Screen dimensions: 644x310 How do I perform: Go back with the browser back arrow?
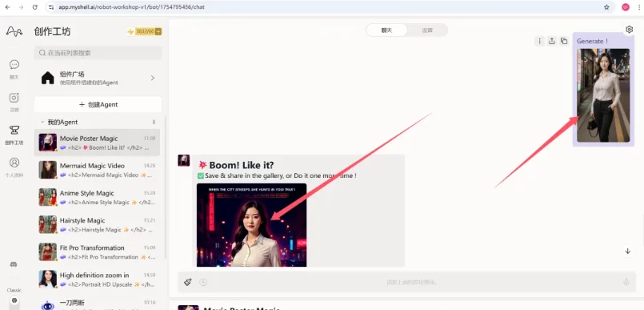click(x=8, y=7)
